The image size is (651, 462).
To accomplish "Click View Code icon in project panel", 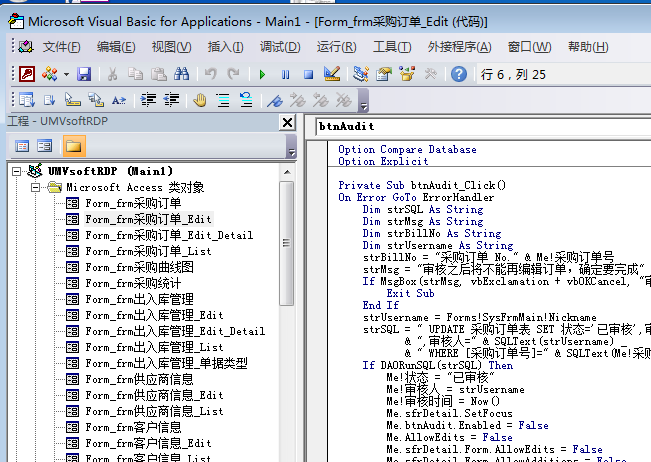I will [22, 146].
